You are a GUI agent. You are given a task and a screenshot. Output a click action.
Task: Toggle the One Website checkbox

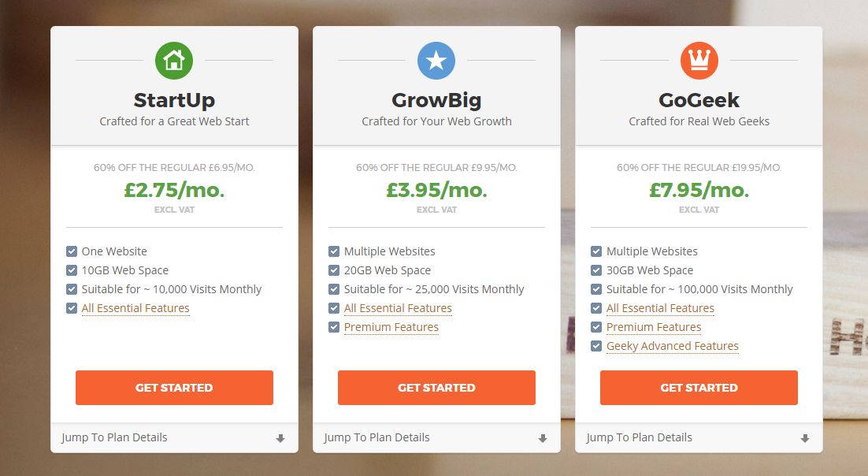(72, 251)
